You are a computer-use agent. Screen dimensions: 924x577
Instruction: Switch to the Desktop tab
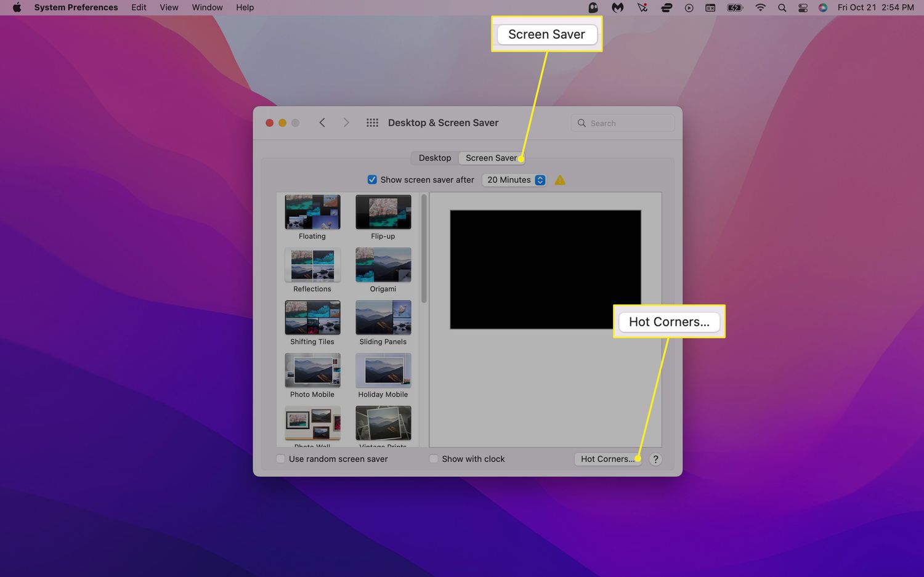435,158
